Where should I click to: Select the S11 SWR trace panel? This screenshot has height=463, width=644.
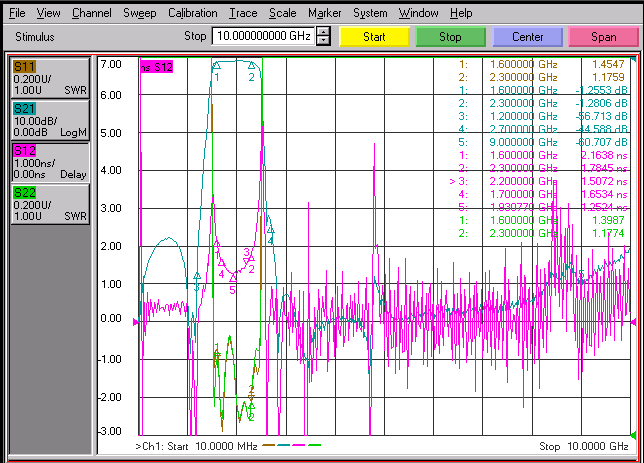pos(50,78)
